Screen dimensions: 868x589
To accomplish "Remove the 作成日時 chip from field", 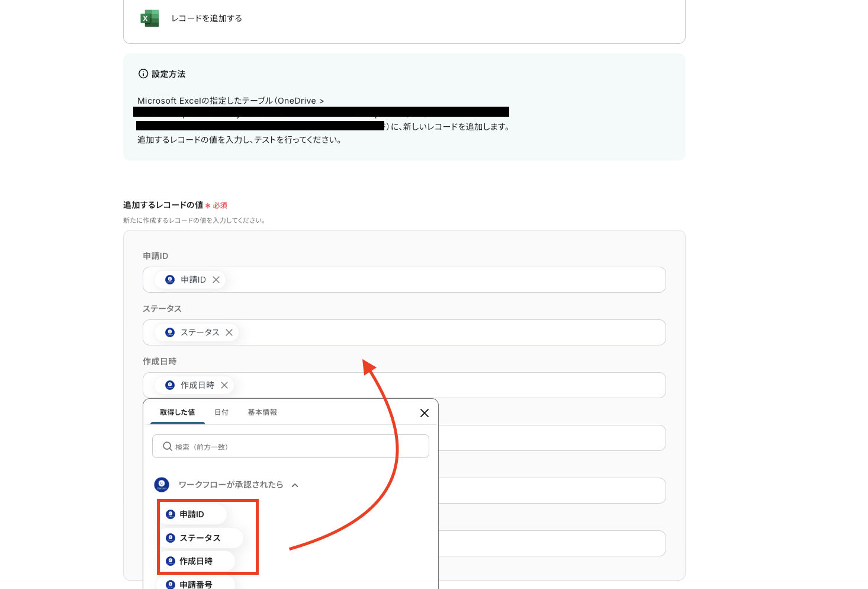I will tap(224, 385).
